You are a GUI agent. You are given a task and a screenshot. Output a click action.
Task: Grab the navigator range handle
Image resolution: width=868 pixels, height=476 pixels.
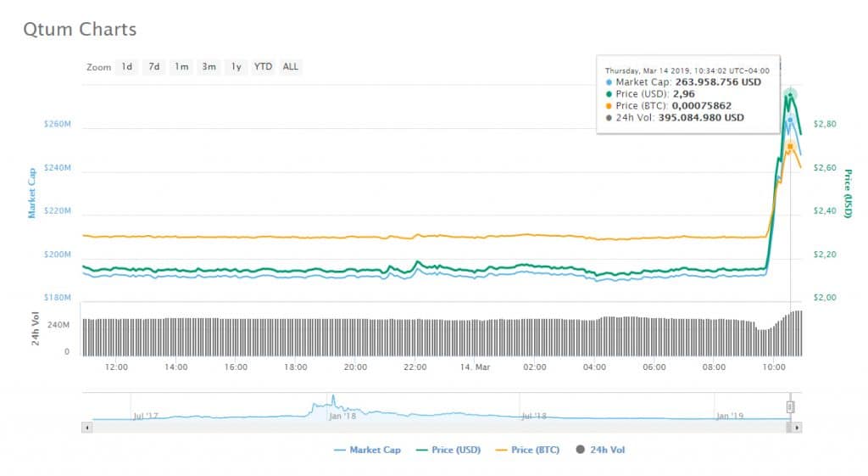coord(790,407)
